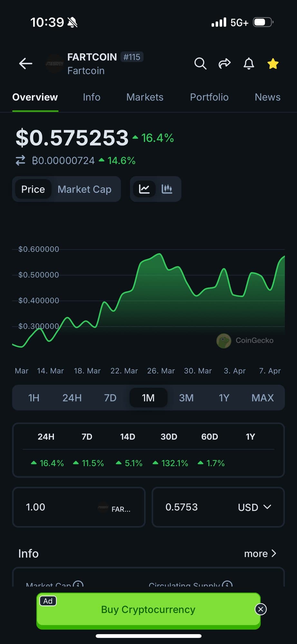Switch to line chart view
The width and height of the screenshot is (297, 644).
144,189
